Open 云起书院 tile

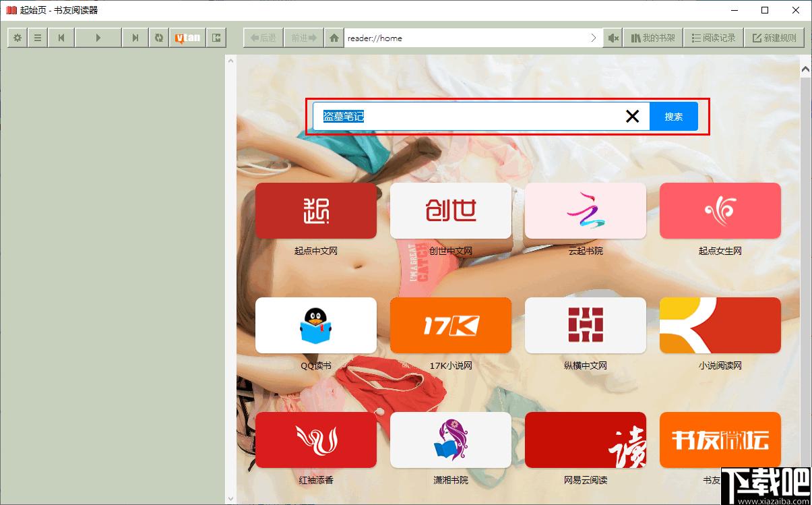586,210
